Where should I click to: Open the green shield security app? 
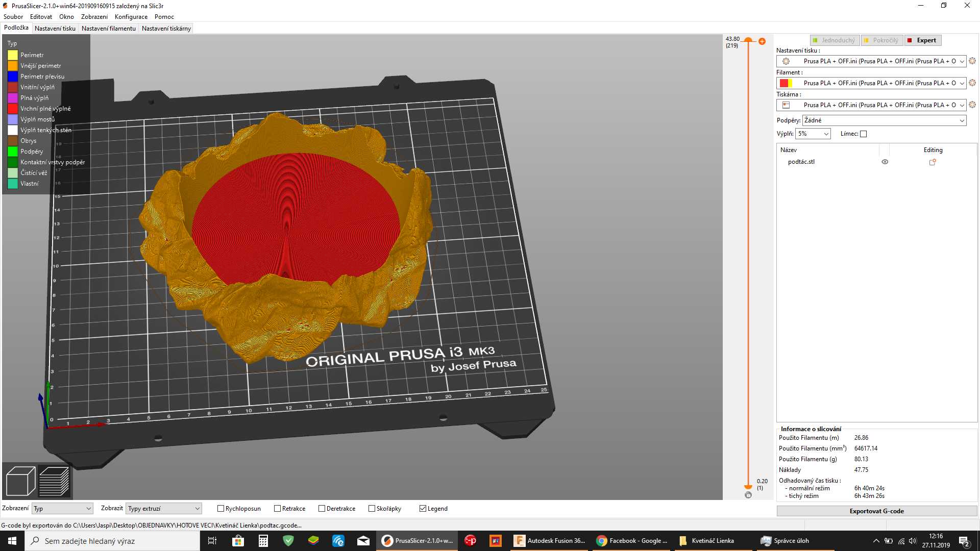click(288, 541)
